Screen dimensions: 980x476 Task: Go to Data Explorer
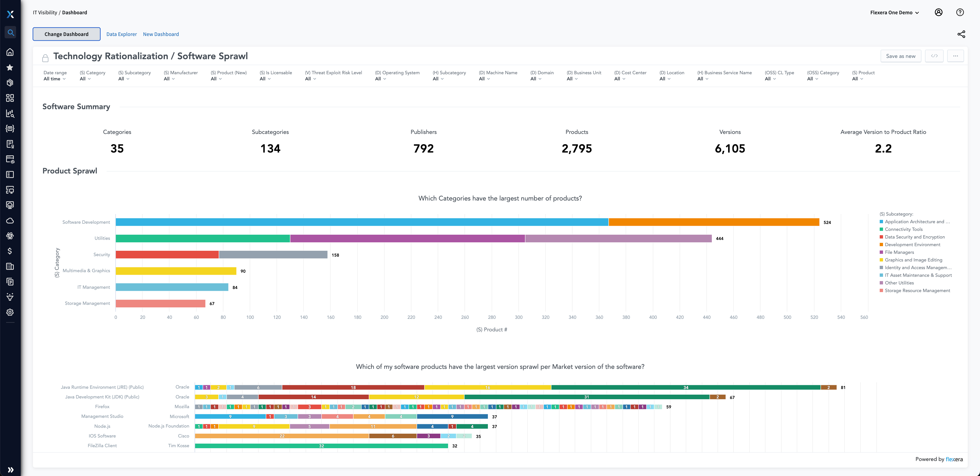(121, 34)
